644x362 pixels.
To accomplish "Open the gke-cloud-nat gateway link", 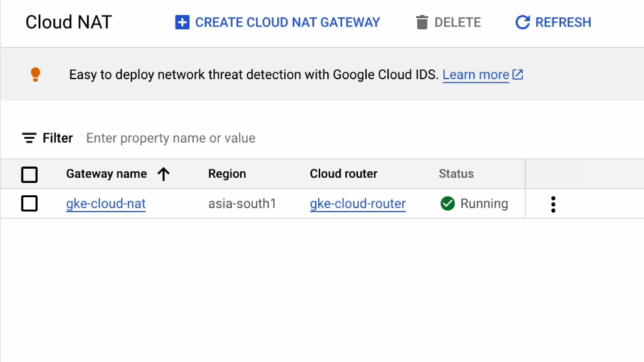I will [106, 204].
